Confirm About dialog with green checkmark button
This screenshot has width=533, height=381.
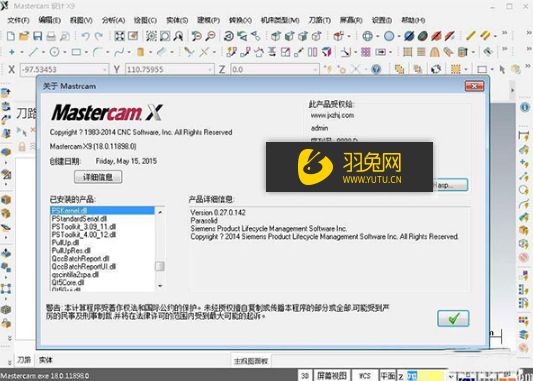453,318
